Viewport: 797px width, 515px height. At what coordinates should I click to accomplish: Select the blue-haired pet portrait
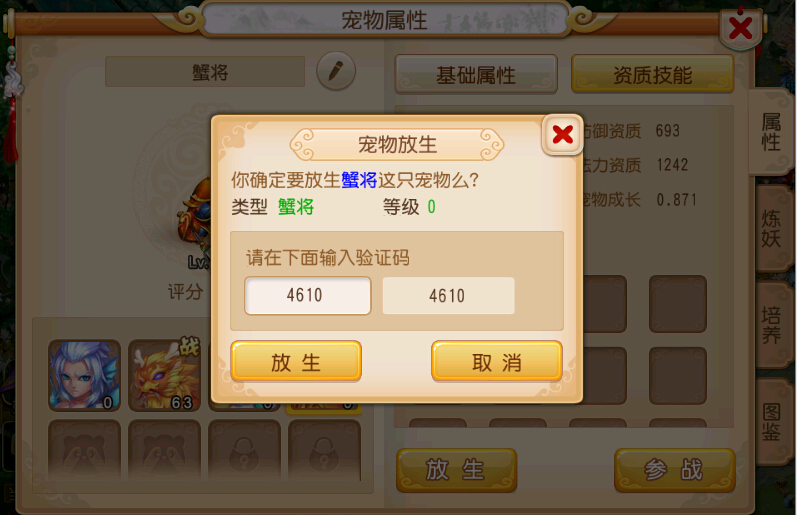pos(84,375)
